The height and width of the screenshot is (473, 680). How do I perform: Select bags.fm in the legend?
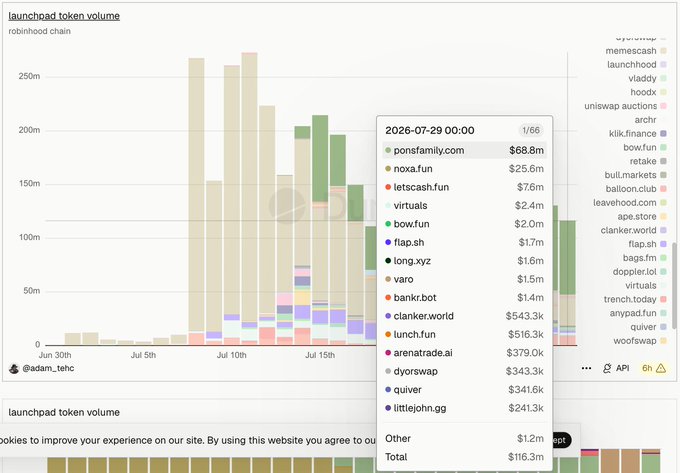click(x=644, y=258)
